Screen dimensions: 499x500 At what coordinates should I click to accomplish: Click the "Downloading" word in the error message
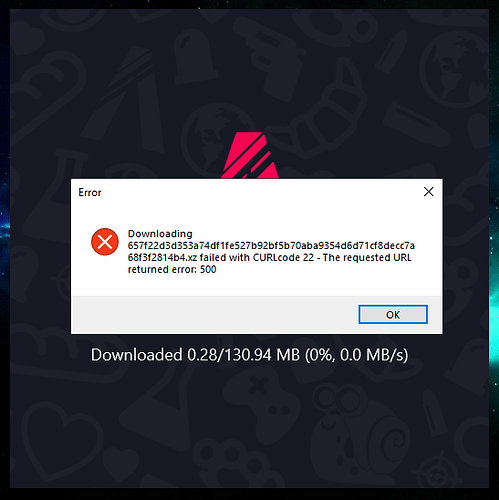click(x=160, y=234)
